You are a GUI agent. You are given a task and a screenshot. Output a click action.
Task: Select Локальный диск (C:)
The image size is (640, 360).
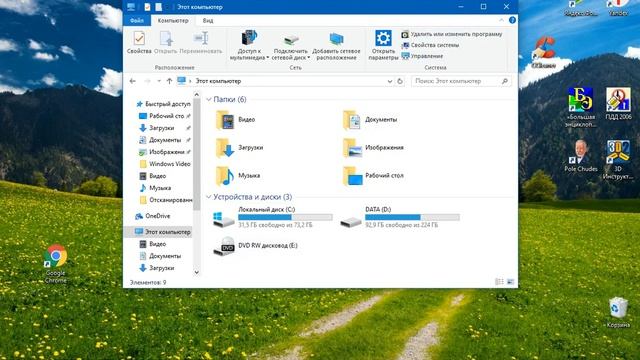coord(272,217)
